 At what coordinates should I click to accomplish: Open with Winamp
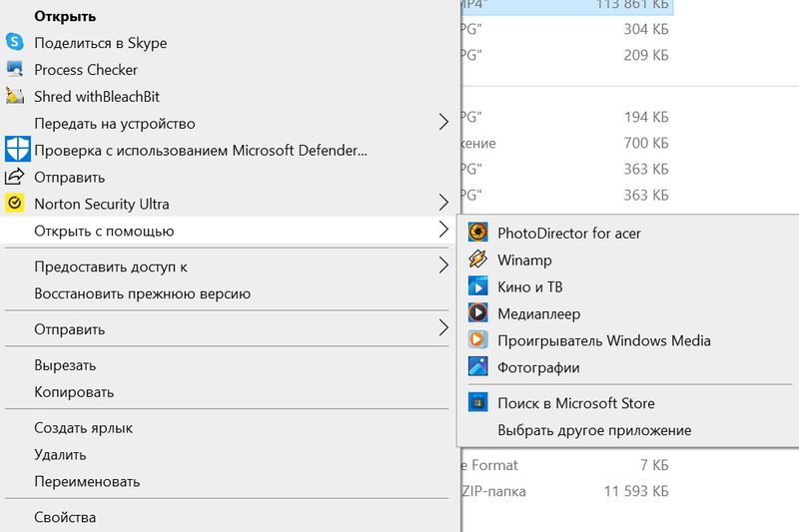pos(628,260)
